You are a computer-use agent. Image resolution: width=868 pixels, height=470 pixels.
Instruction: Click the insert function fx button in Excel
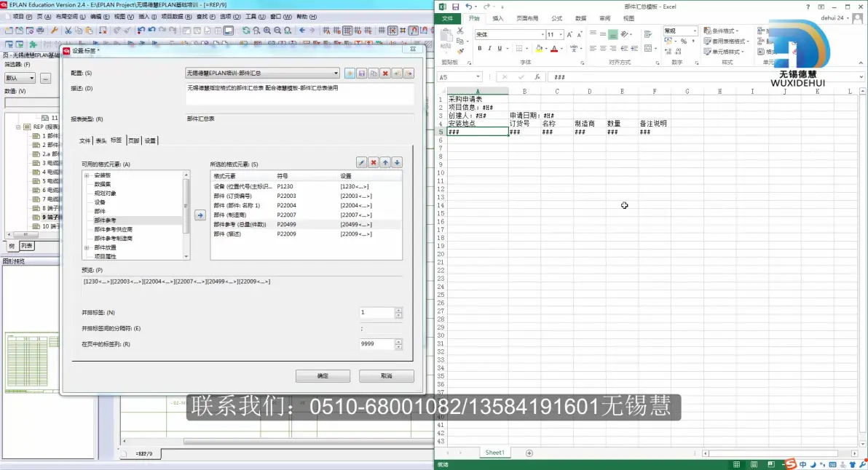point(537,77)
